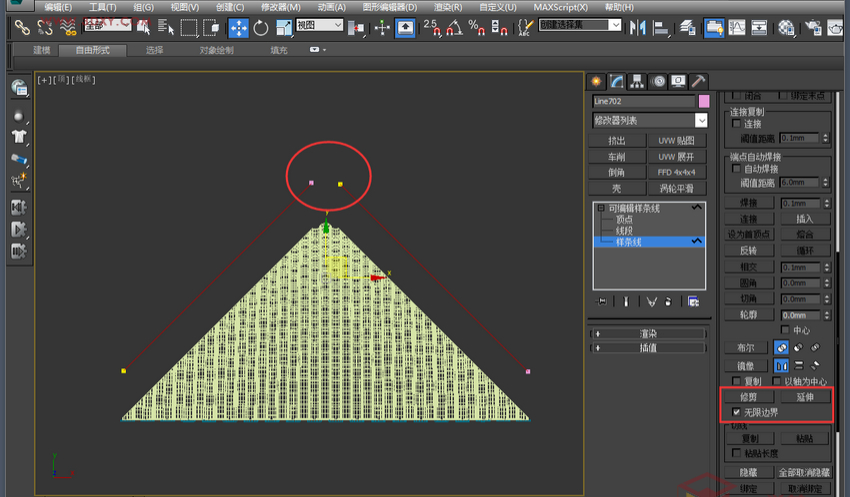
Task: Click the Configure Modifier Sets icon
Action: (693, 301)
